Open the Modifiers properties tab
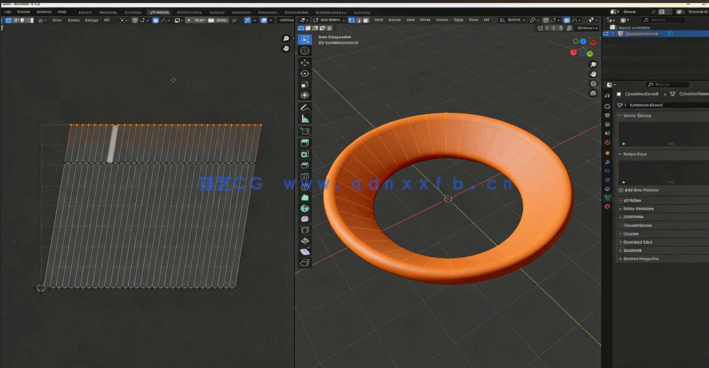This screenshot has height=368, width=709. tap(607, 162)
